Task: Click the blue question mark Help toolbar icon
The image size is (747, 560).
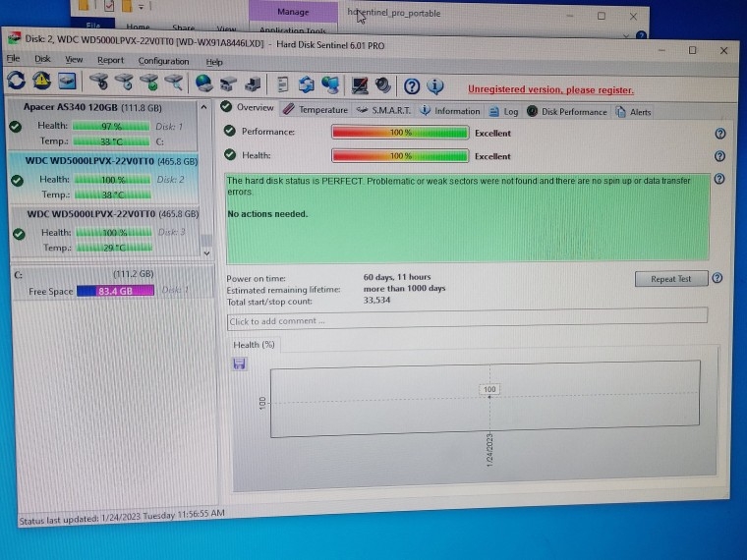Action: [x=412, y=86]
